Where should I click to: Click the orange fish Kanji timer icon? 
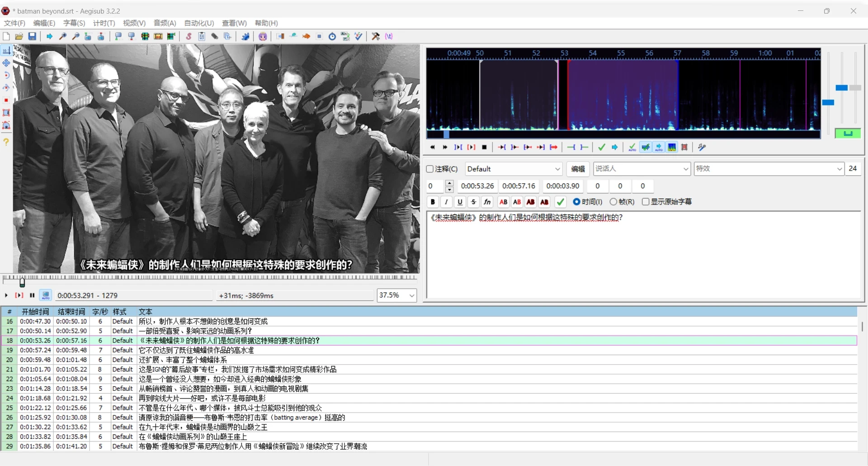(307, 36)
